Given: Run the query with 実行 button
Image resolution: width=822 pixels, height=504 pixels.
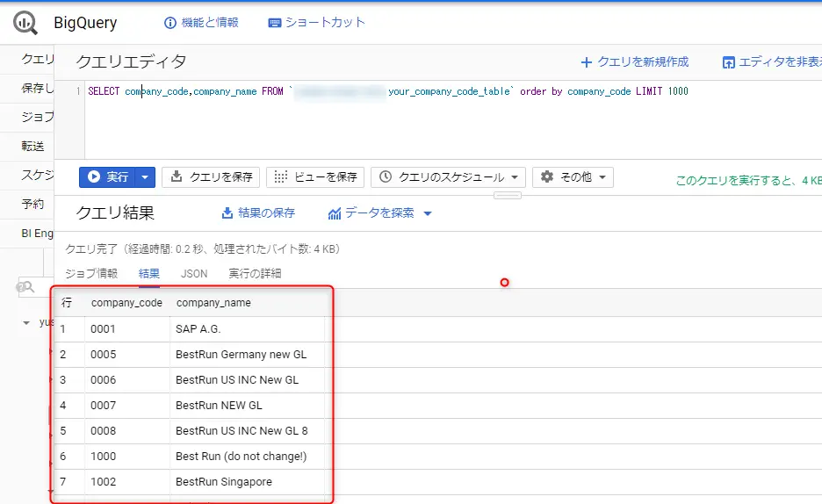Looking at the screenshot, I should click(x=107, y=177).
